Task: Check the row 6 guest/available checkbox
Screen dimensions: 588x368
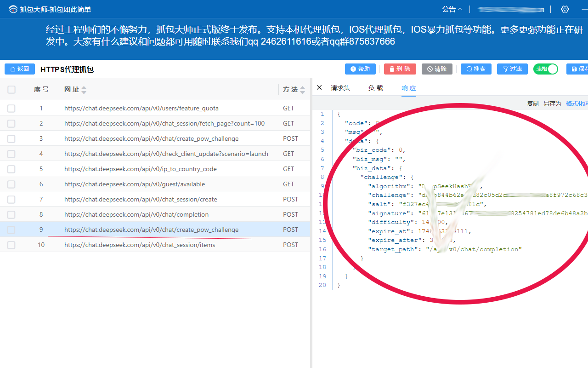Action: point(11,184)
